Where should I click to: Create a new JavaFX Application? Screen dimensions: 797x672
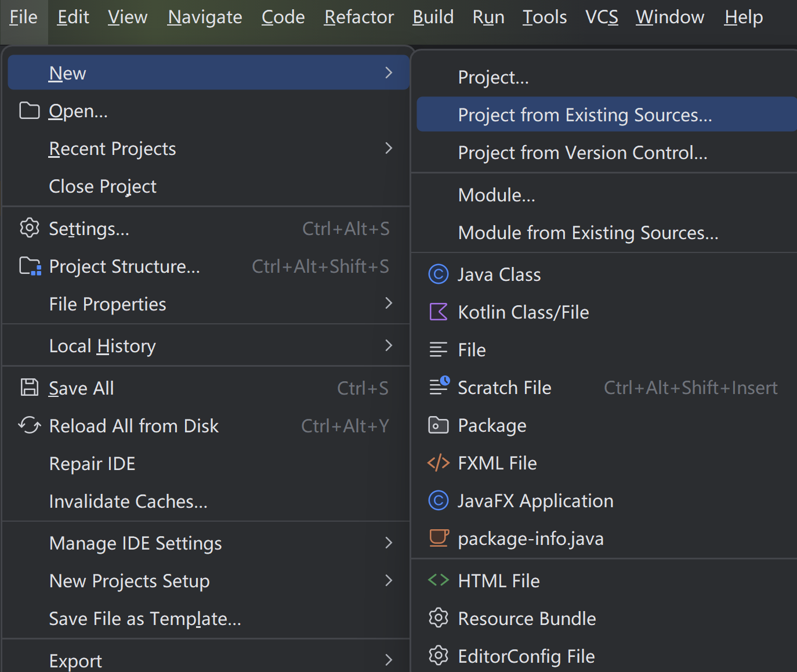(x=606, y=500)
